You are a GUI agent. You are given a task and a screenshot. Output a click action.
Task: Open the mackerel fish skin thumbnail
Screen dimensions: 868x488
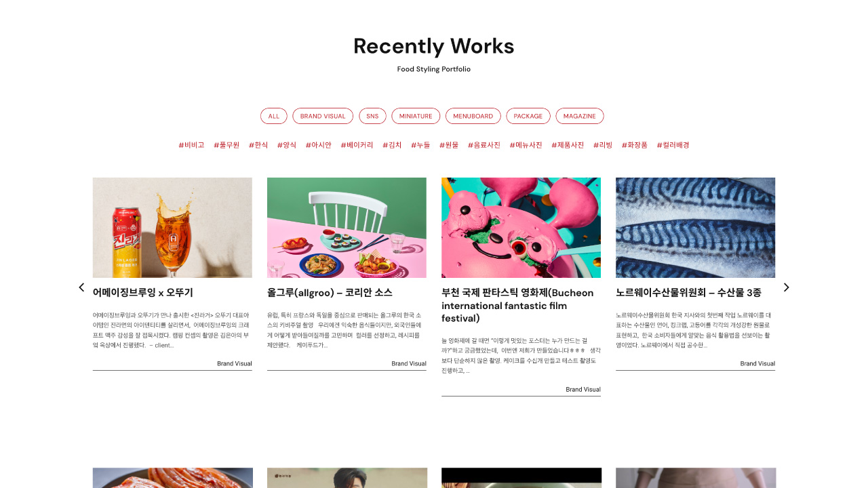695,228
